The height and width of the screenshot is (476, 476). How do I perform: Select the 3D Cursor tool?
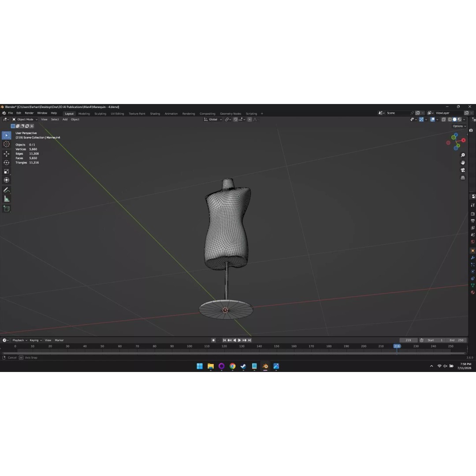[x=6, y=144]
